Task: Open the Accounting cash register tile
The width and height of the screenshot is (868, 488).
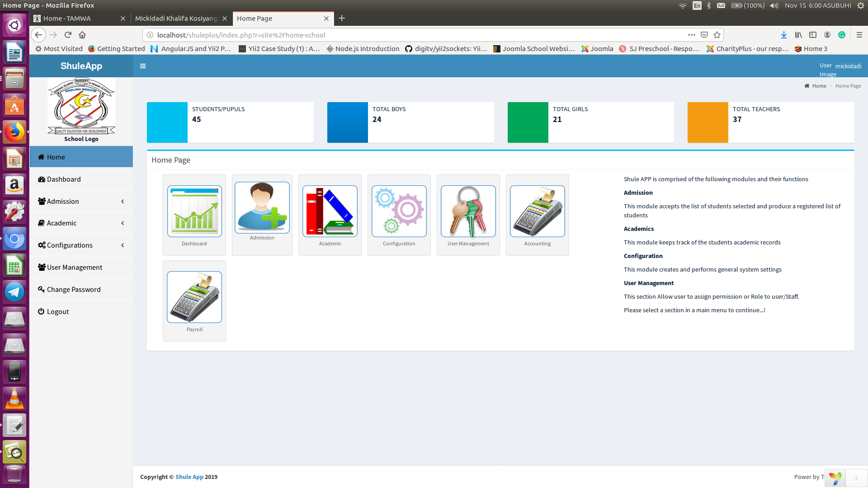Action: [x=538, y=211]
